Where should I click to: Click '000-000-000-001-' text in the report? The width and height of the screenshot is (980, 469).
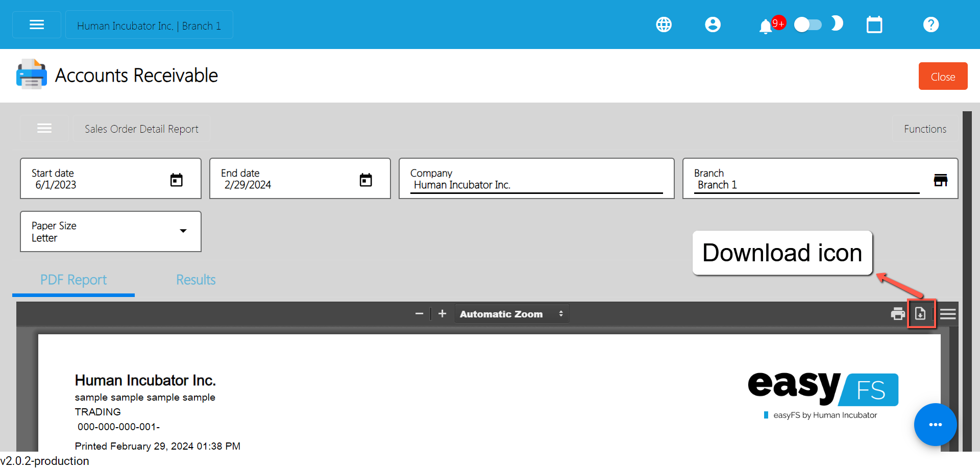pos(118,427)
